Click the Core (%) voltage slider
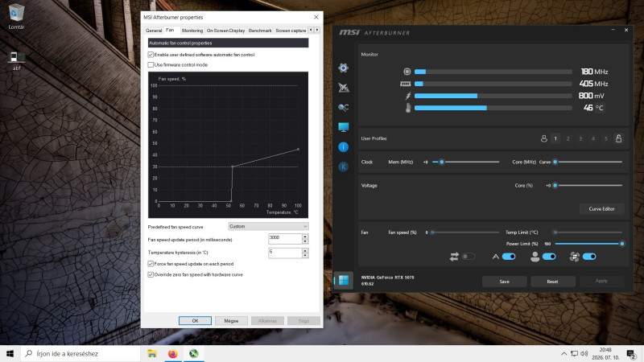This screenshot has width=644, height=362. click(x=588, y=186)
